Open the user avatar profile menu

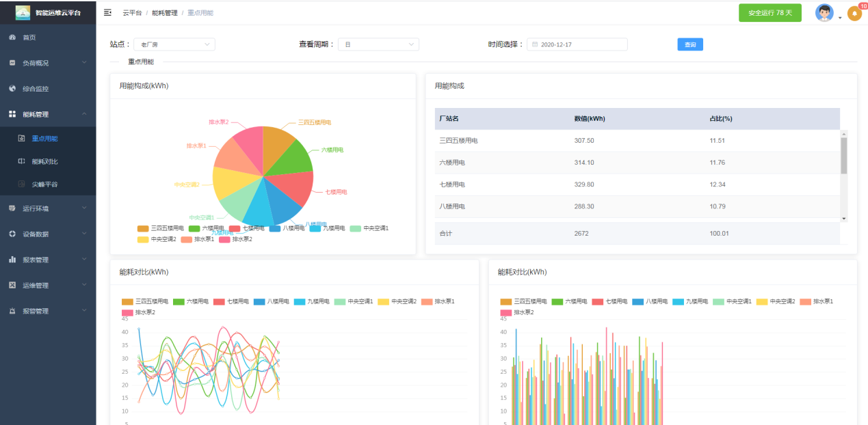(824, 13)
